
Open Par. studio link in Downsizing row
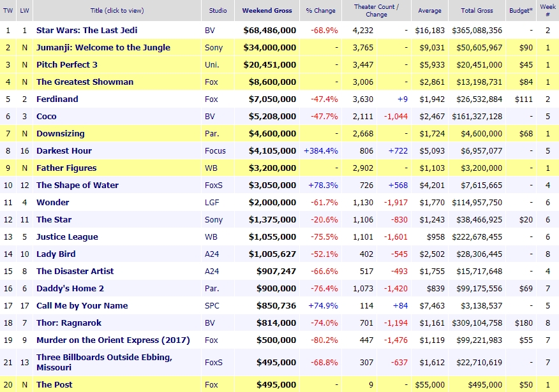[212, 133]
